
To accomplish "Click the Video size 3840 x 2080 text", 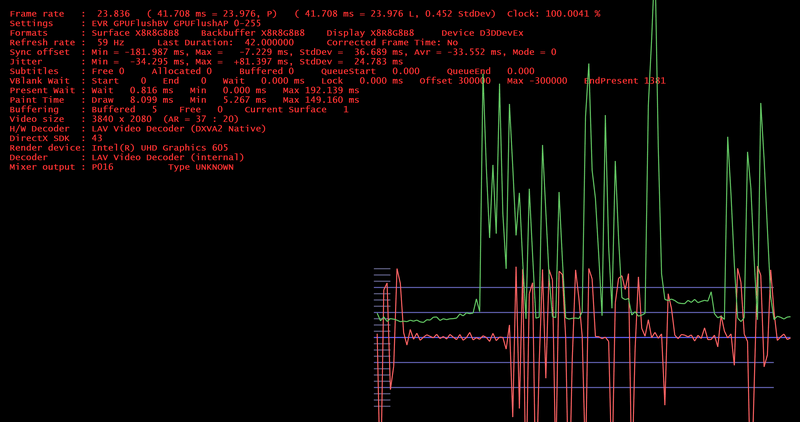I will 121,119.
